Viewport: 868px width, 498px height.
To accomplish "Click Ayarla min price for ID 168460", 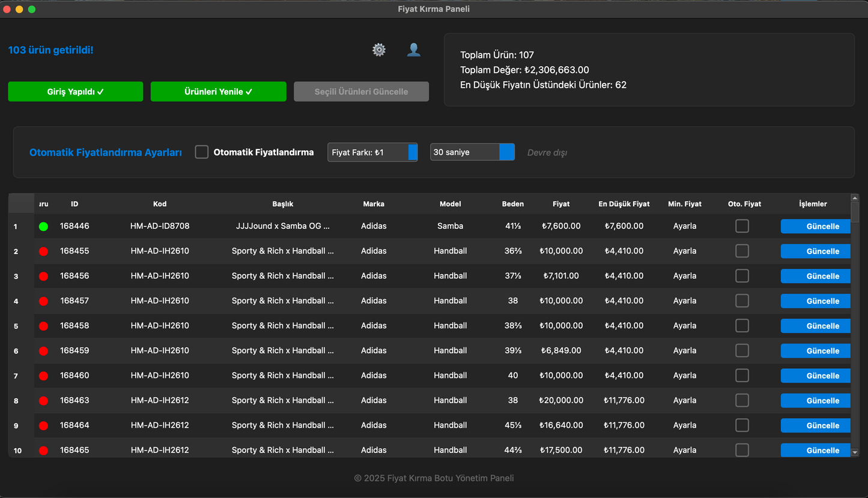I will [685, 375].
